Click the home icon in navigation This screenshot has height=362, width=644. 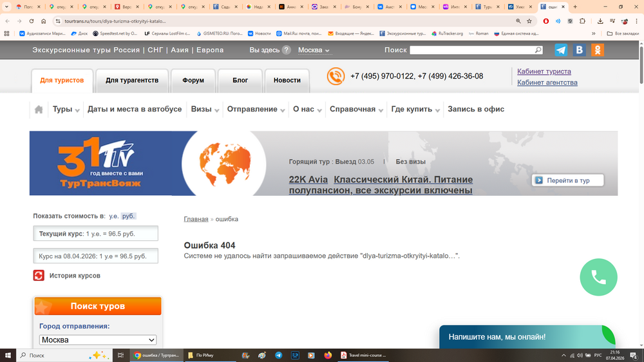tap(39, 110)
